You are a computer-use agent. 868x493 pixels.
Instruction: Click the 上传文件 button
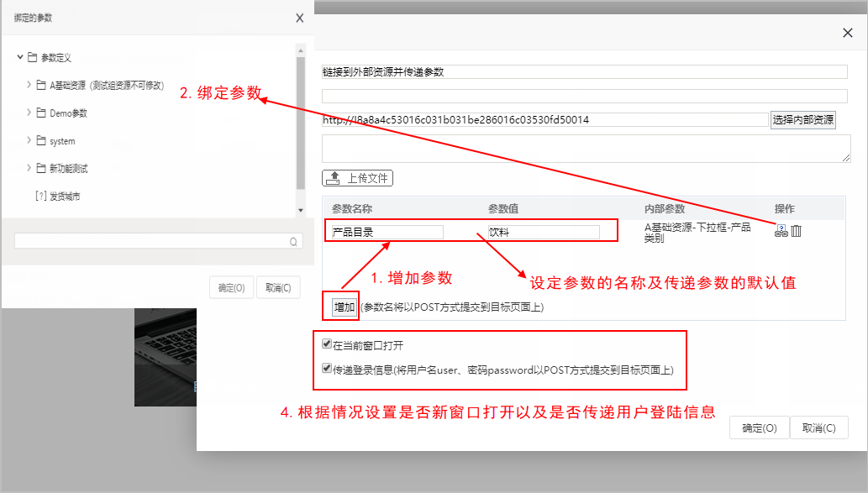(358, 178)
